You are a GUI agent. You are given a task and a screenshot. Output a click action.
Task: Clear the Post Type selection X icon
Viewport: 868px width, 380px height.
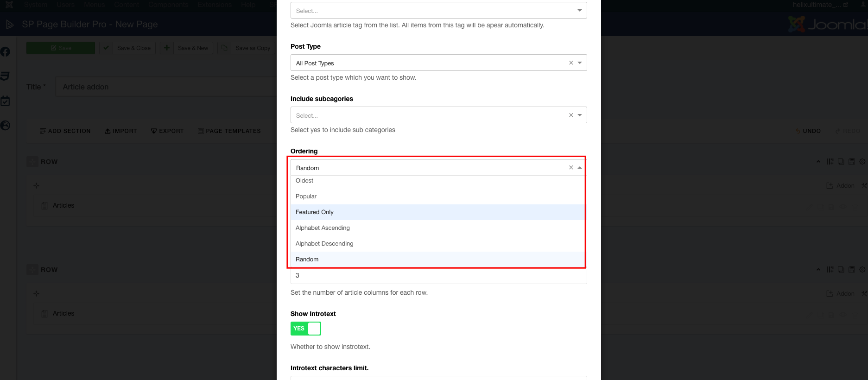pyautogui.click(x=571, y=63)
